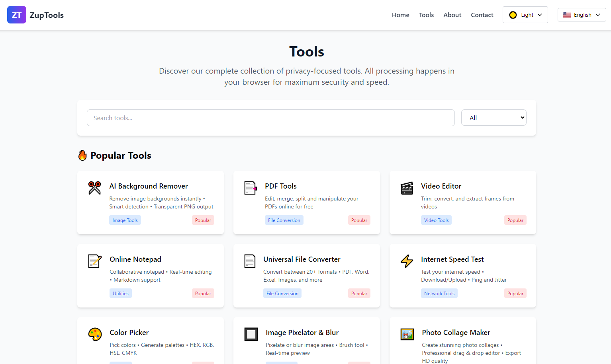Click the Popular badge on PDF Tools
This screenshot has width=611, height=364.
(x=359, y=220)
